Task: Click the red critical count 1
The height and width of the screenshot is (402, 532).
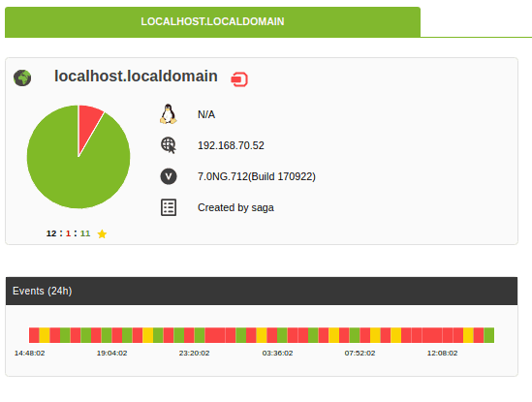Action: click(x=68, y=233)
